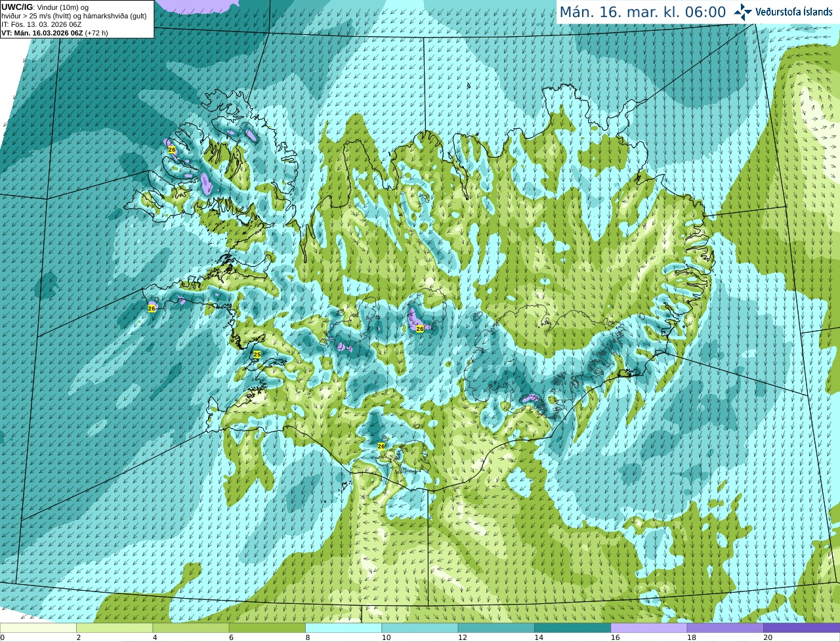840x642 pixels.
Task: Select the 26 gust marker on Snæfellsnes peninsula
Action: tap(152, 308)
